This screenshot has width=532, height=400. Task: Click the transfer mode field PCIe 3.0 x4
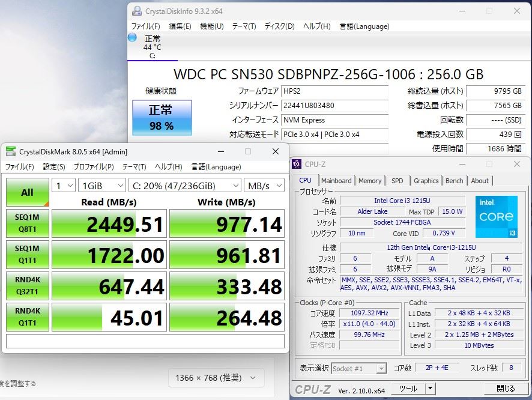coord(335,135)
